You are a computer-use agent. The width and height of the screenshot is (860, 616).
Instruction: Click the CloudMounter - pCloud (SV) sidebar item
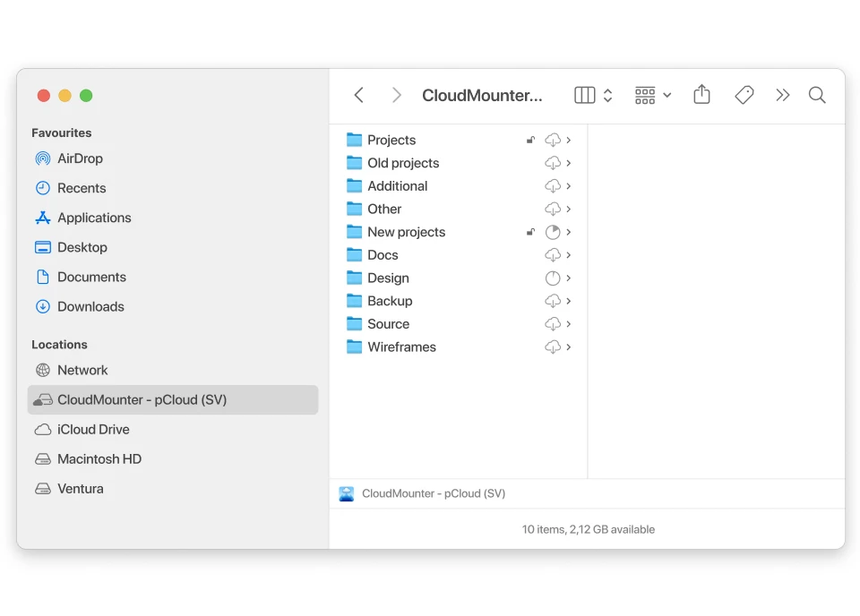pyautogui.click(x=142, y=399)
